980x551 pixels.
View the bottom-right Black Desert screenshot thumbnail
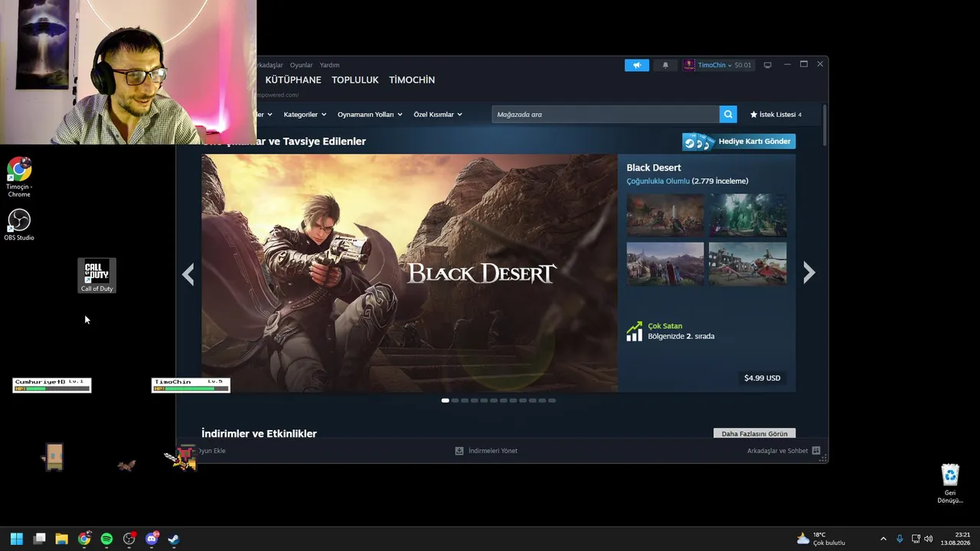point(747,264)
